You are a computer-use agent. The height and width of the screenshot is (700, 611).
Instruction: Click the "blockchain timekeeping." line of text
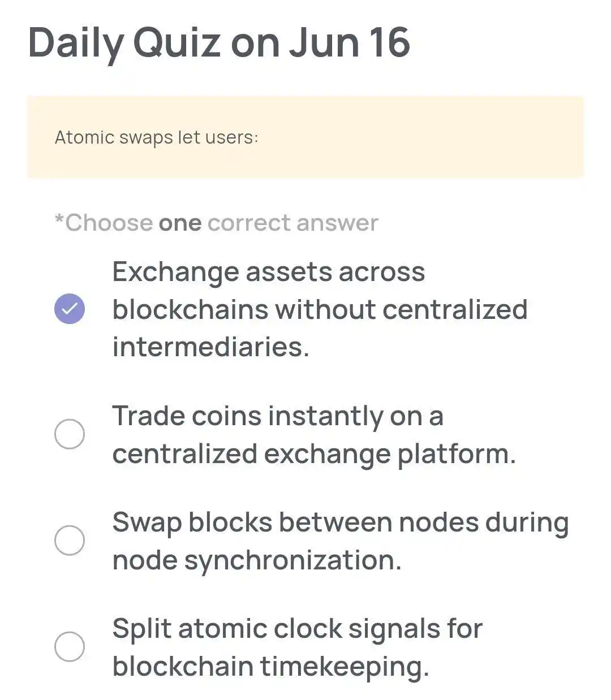(x=270, y=666)
